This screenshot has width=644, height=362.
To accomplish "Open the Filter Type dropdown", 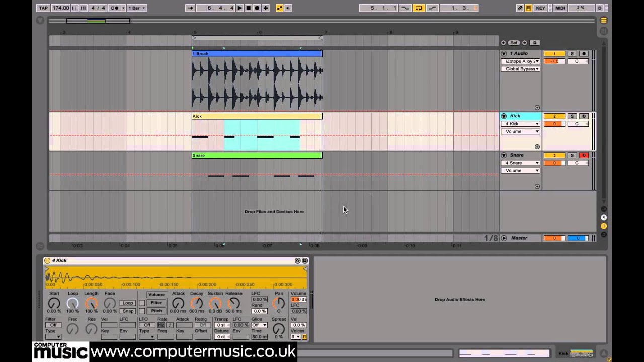I will pos(53,337).
